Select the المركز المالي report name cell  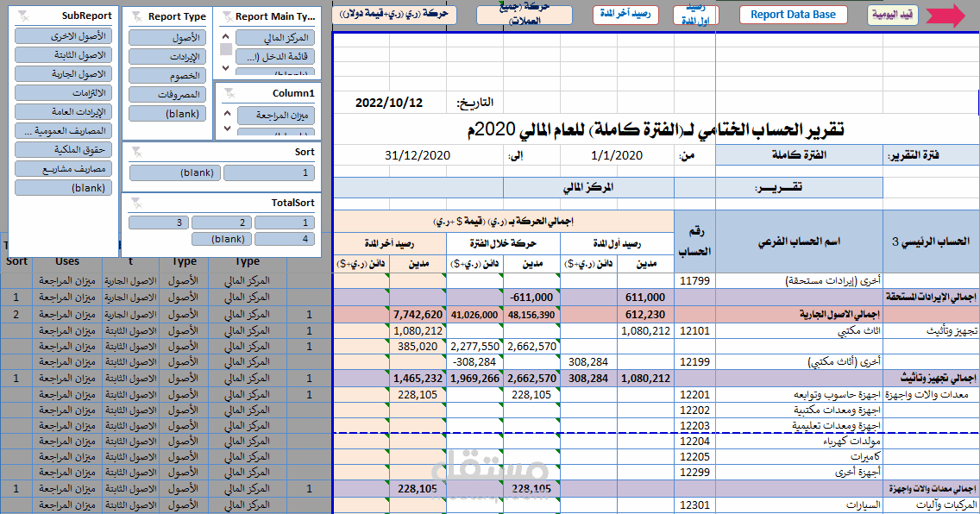(588, 187)
